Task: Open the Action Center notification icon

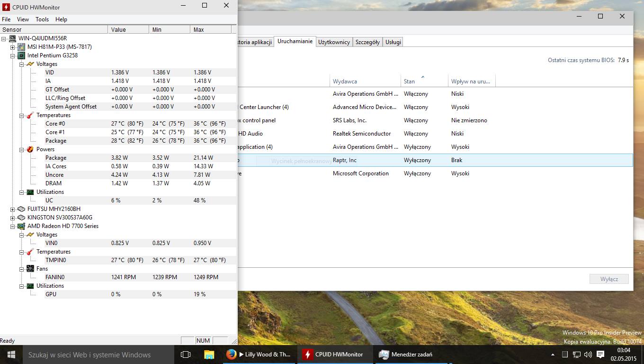Action: tap(600, 355)
